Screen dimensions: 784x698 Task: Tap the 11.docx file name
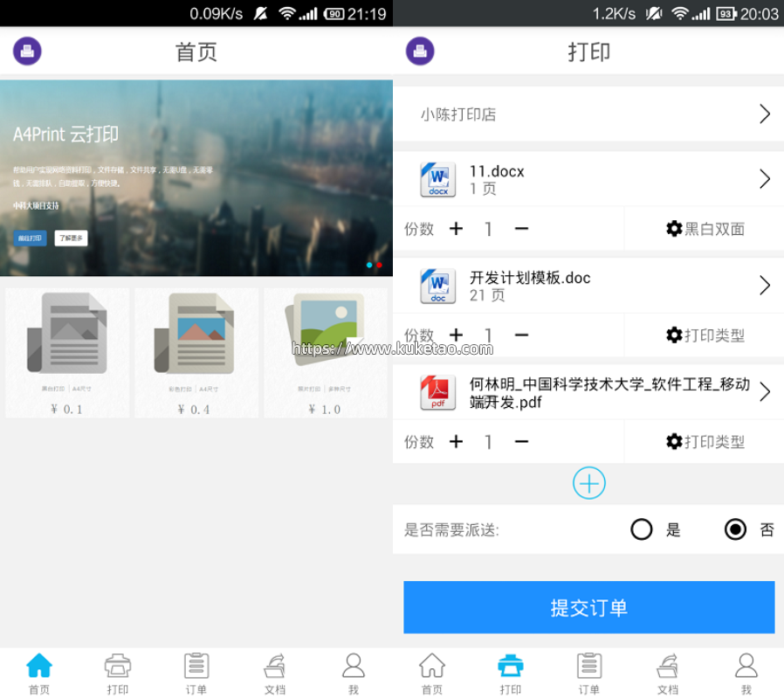pyautogui.click(x=497, y=171)
